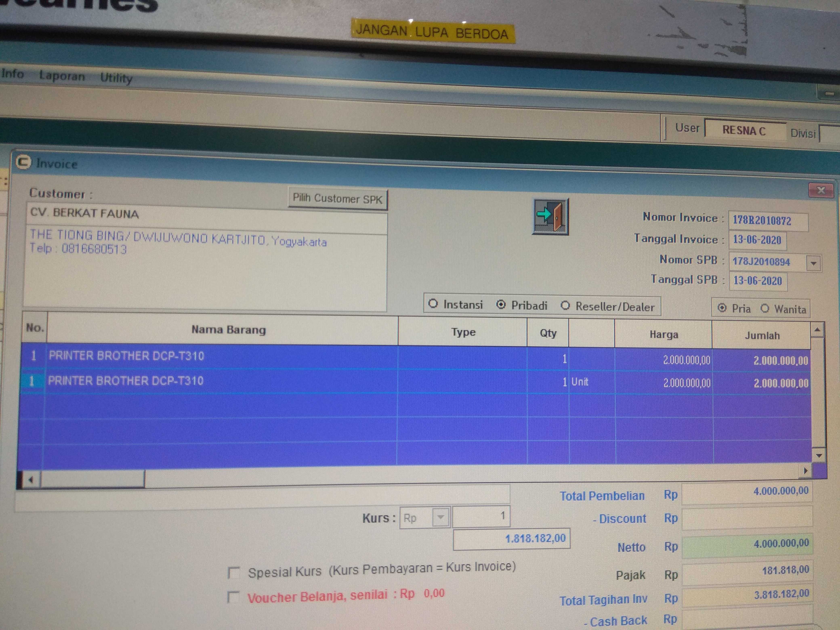Image resolution: width=840 pixels, height=630 pixels.
Task: Select the Instansi radio option
Action: tap(433, 304)
